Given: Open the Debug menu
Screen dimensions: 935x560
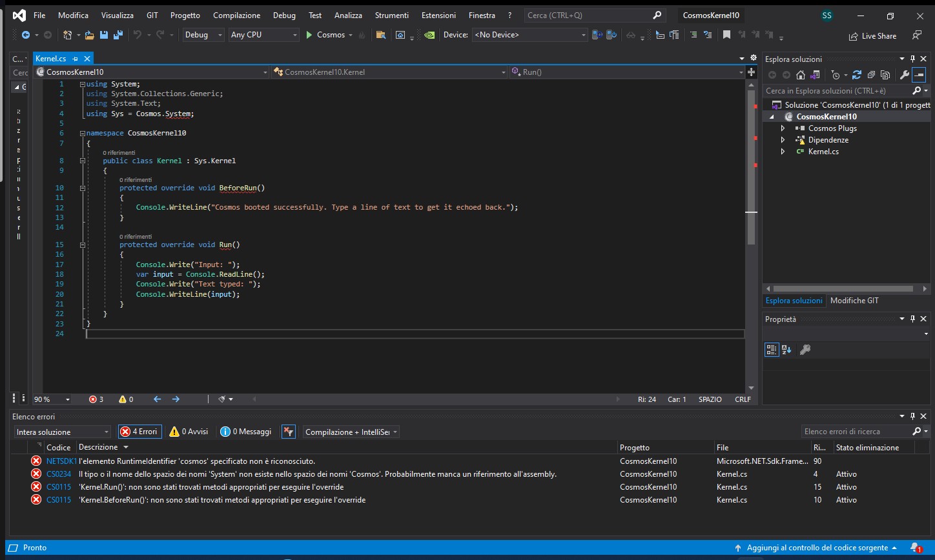Looking at the screenshot, I should pos(284,15).
